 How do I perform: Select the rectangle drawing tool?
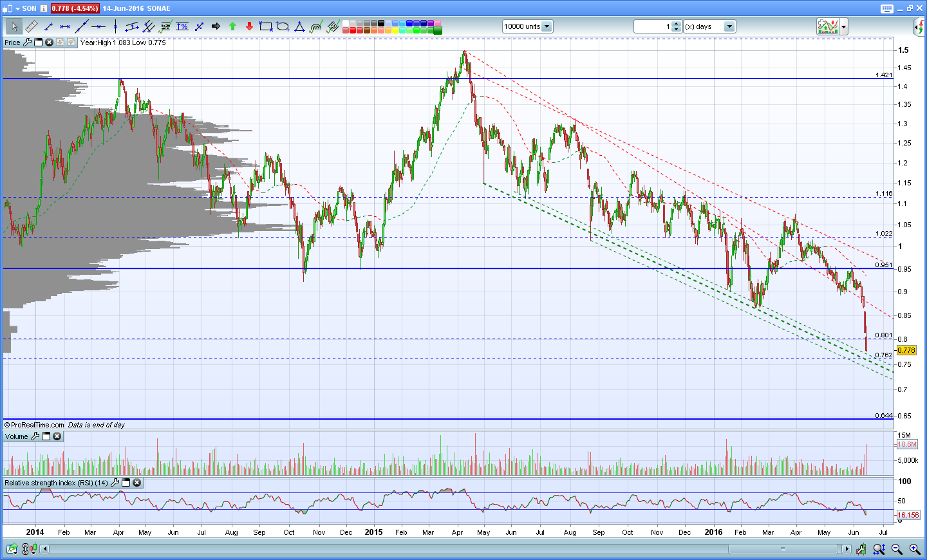[265, 26]
